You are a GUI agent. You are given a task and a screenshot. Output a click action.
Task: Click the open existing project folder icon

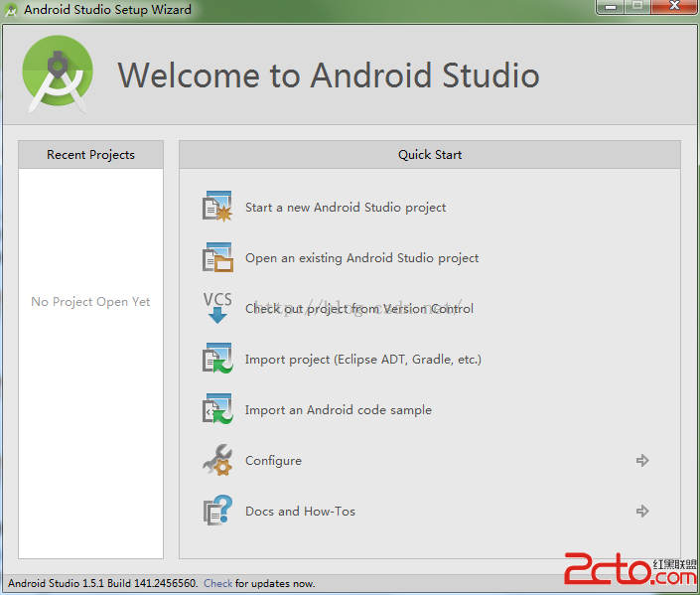click(217, 257)
